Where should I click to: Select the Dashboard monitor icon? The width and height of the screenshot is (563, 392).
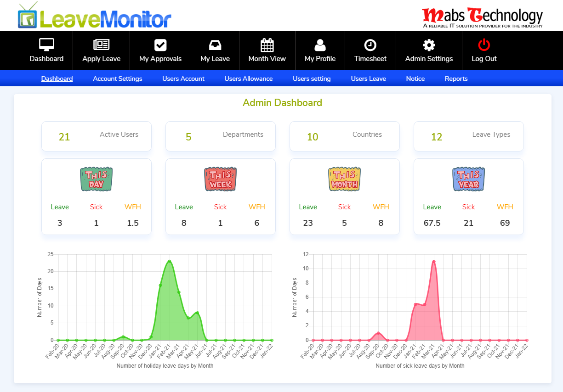(46, 45)
